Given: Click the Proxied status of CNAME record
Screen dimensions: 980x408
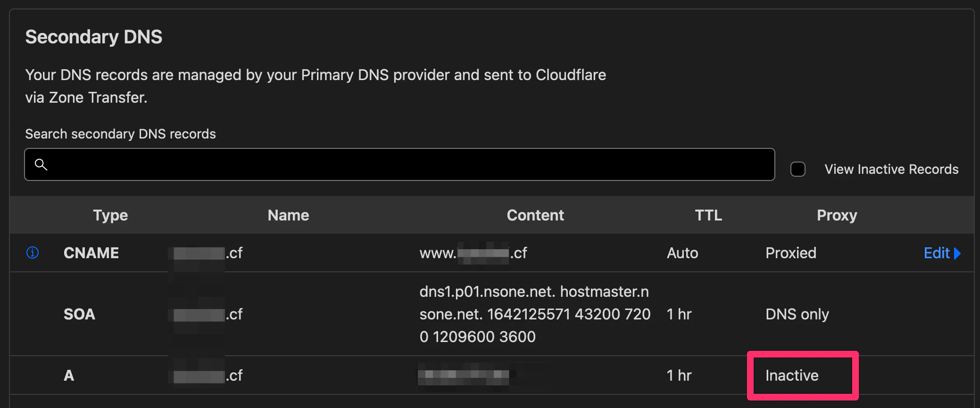Looking at the screenshot, I should [791, 253].
